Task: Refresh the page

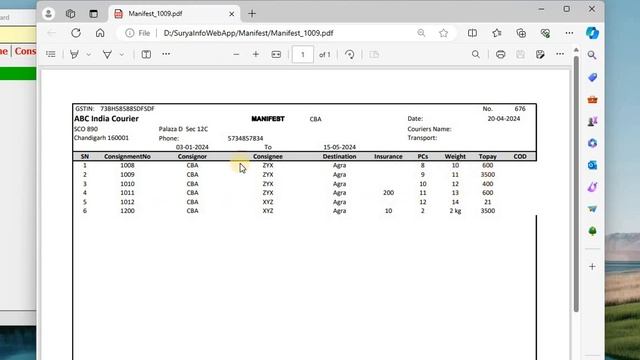Action: [76, 33]
